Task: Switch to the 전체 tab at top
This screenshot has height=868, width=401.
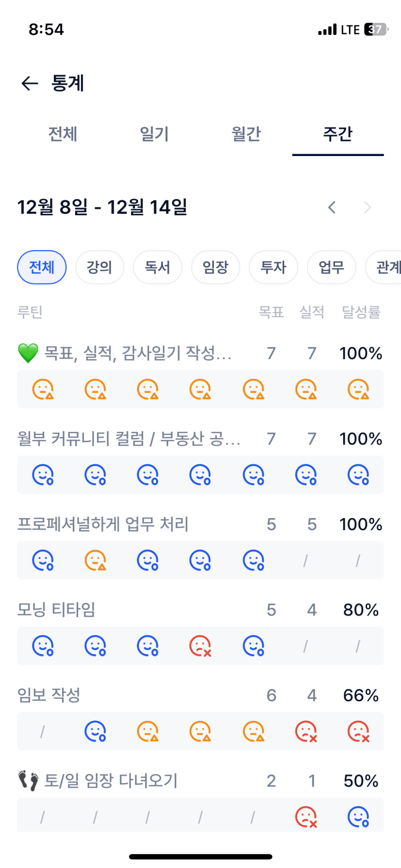Action: (x=63, y=134)
